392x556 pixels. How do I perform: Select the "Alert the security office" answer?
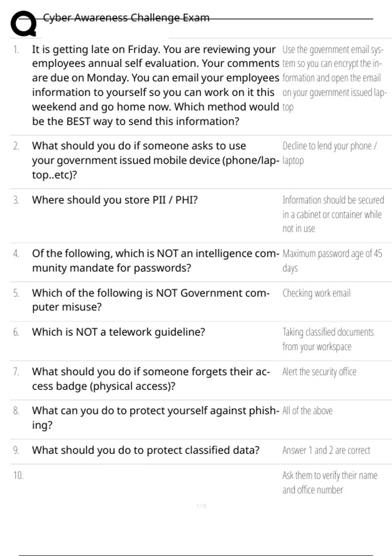coord(319,372)
